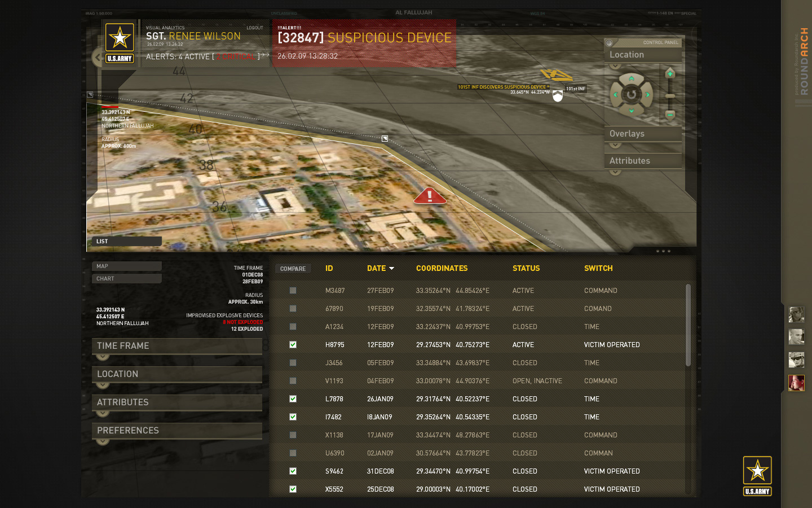812x508 pixels.
Task: Pan the map left with the arrow
Action: click(x=615, y=95)
